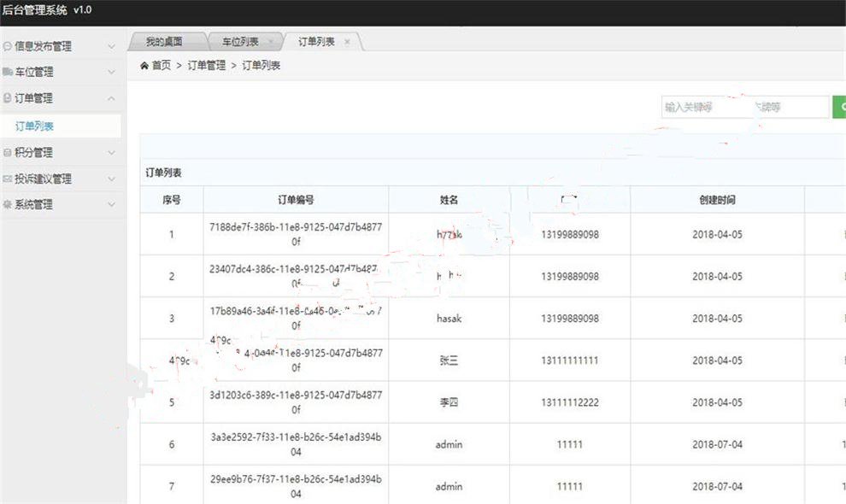Click the 信息发布管理 menu icon
Image resolution: width=846 pixels, height=504 pixels.
click(8, 47)
